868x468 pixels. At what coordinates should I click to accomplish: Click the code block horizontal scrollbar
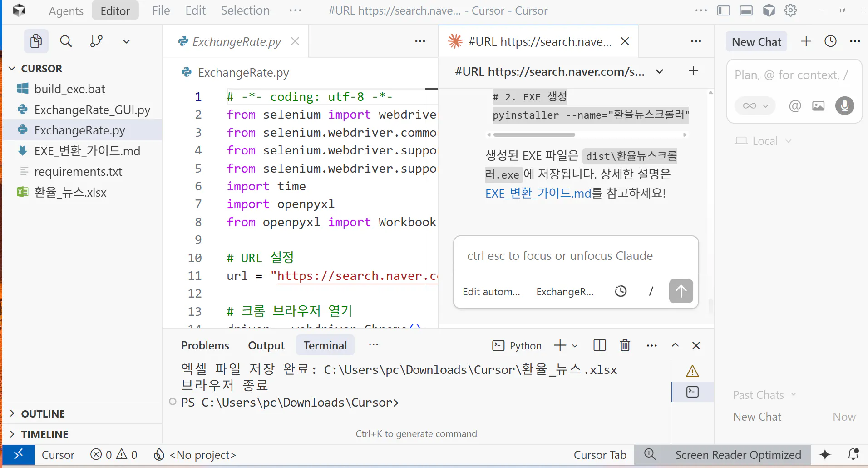(534, 134)
